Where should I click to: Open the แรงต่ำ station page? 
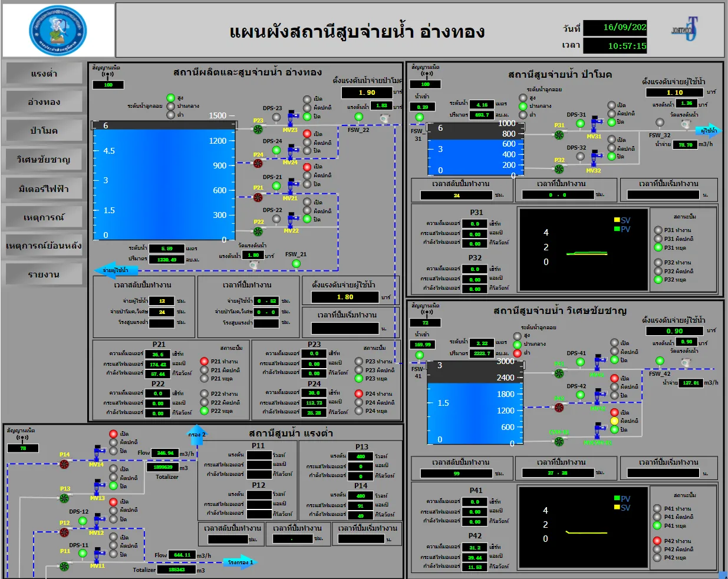click(x=44, y=74)
